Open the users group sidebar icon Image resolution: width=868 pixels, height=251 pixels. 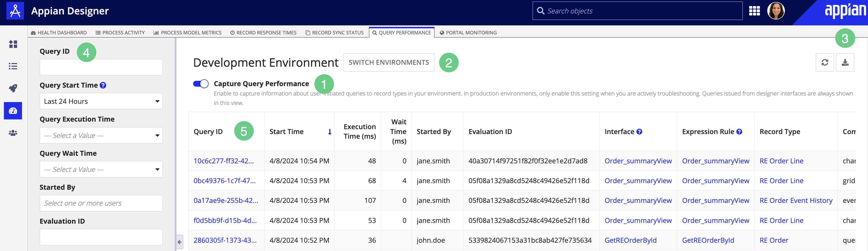click(x=13, y=133)
